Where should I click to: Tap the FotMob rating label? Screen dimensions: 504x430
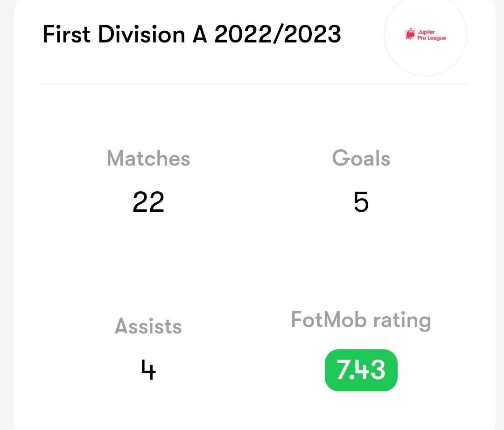[361, 320]
